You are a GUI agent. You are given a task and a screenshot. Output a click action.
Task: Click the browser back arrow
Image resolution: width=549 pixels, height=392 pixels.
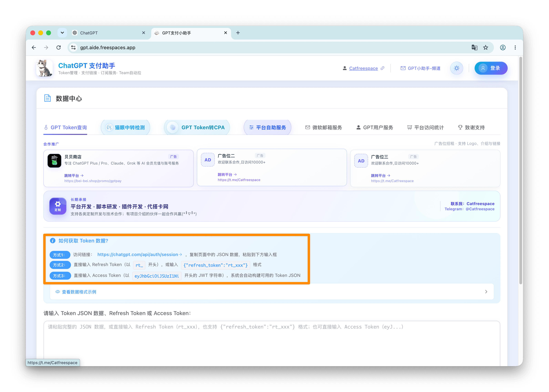(x=34, y=47)
